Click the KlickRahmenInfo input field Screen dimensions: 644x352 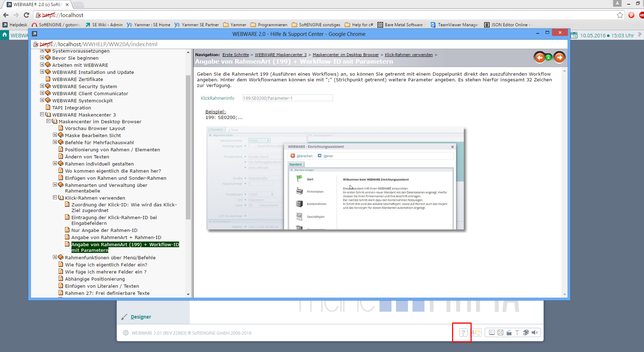pos(287,98)
